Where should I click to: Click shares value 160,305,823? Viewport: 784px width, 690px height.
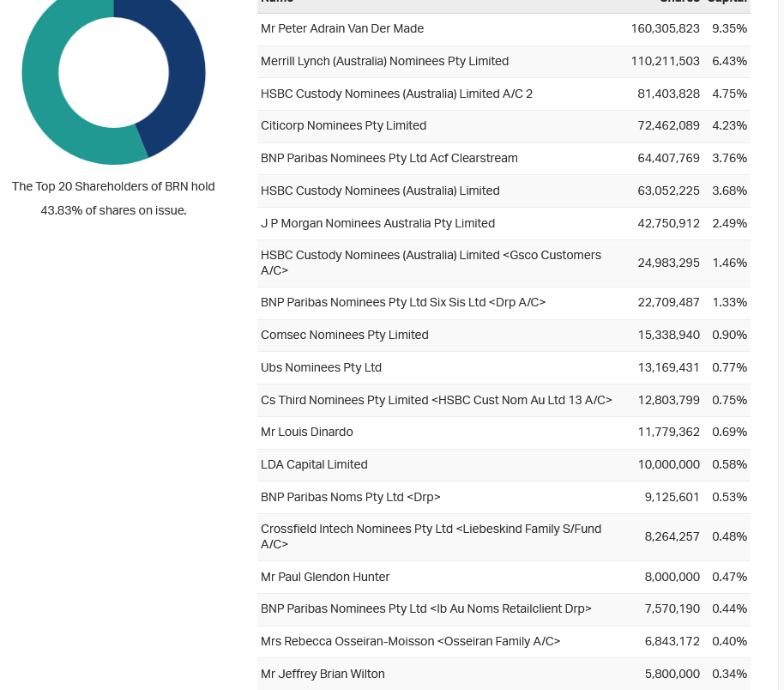[665, 28]
